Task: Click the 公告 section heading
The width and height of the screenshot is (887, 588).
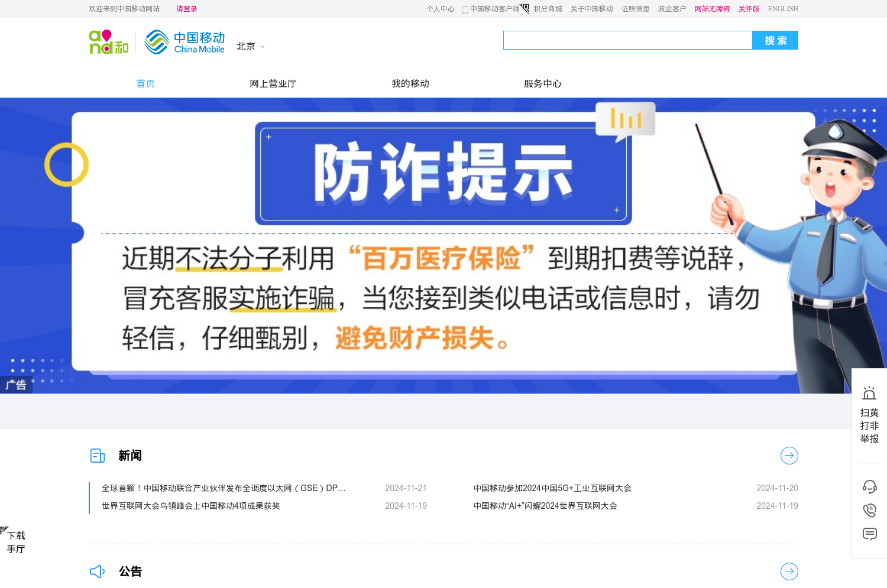Action: pos(130,571)
